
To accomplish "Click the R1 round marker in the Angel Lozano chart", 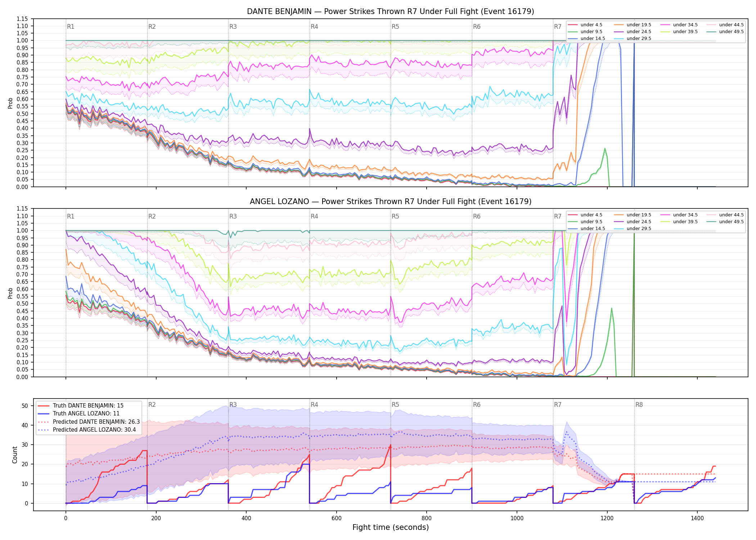I will coord(71,216).
